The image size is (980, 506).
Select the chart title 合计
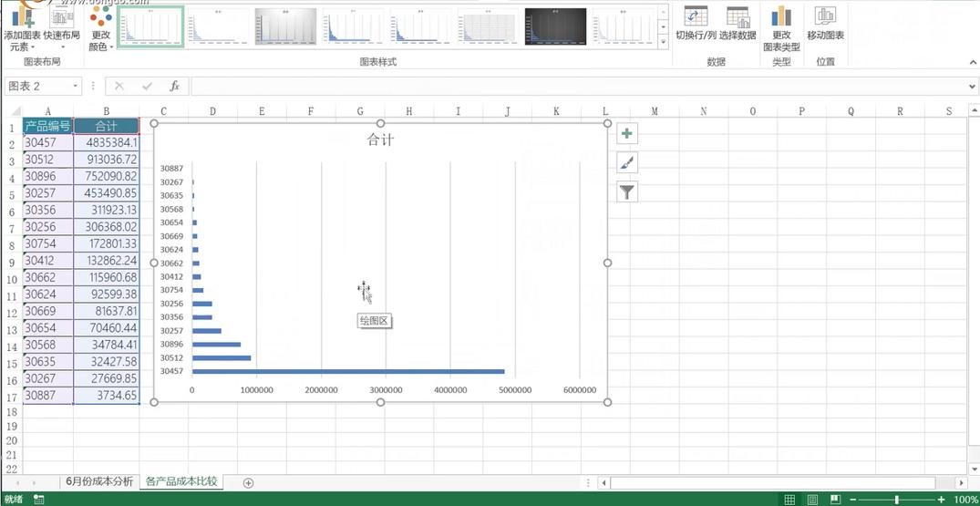click(x=380, y=139)
